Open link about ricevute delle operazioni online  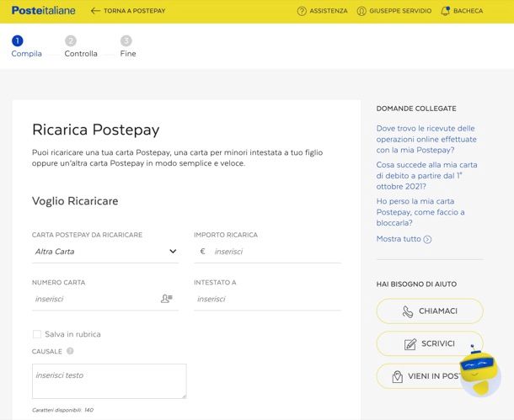[426, 139]
